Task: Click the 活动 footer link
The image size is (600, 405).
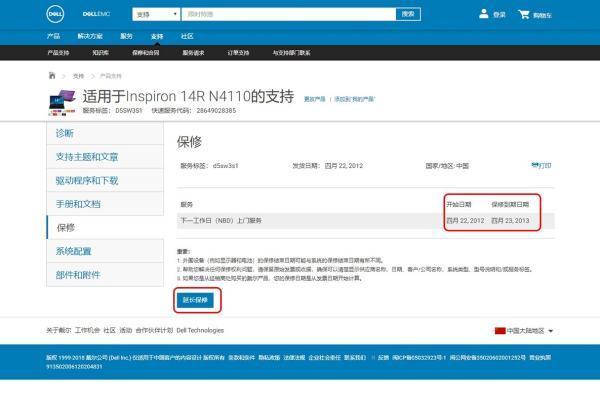Action: point(126,330)
